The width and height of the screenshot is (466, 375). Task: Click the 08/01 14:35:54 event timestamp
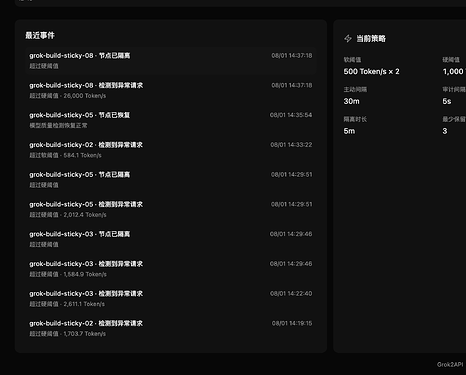291,115
